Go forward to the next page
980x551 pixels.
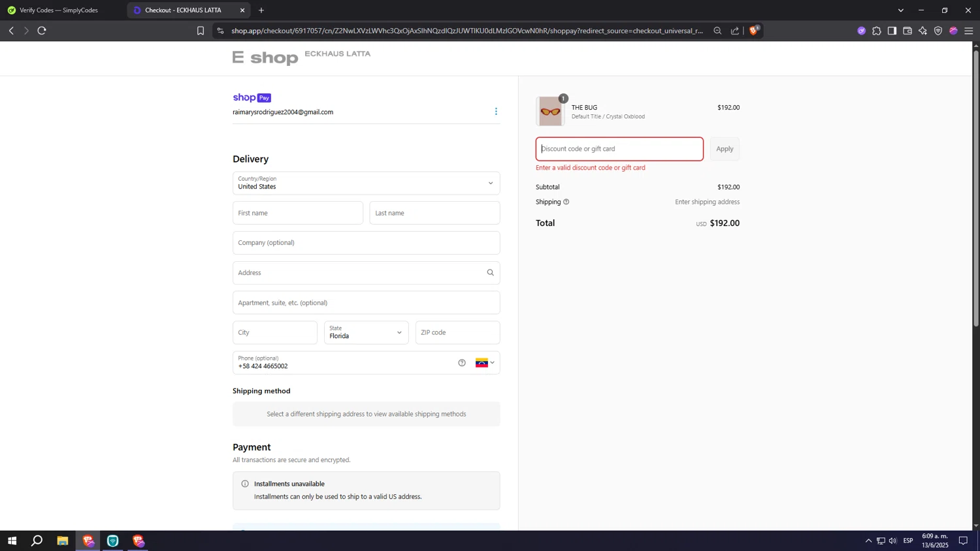click(26, 31)
